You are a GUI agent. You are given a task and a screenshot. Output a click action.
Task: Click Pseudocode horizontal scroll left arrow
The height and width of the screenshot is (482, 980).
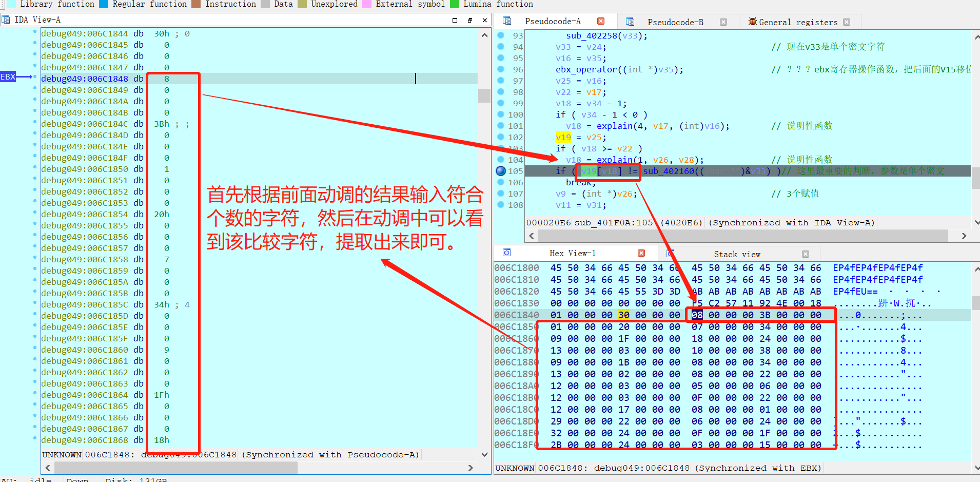532,236
